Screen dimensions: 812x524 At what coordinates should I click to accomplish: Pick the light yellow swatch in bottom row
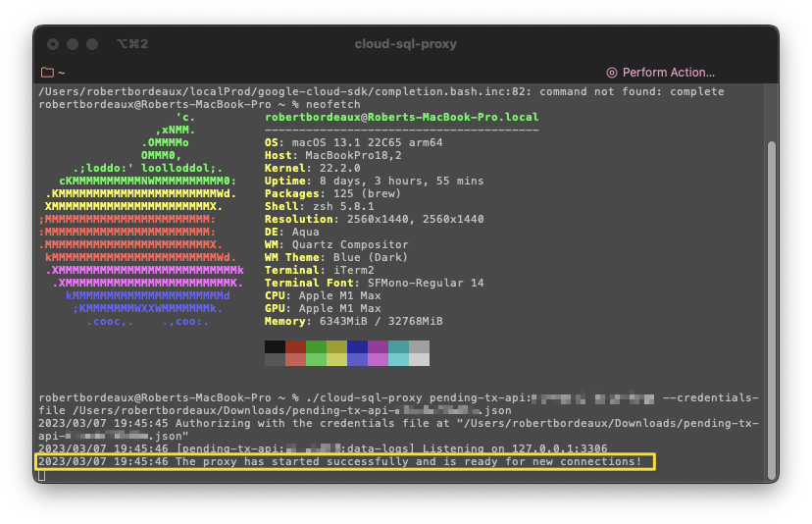point(336,359)
